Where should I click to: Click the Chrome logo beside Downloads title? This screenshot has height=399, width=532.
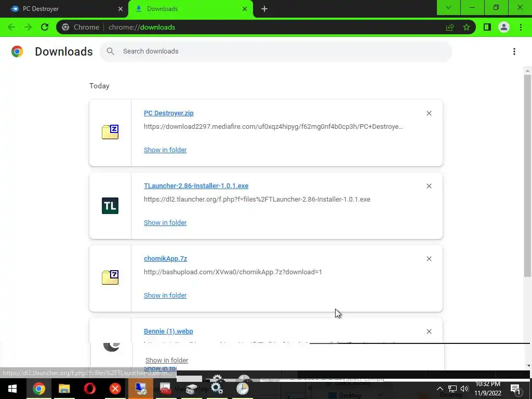click(17, 51)
